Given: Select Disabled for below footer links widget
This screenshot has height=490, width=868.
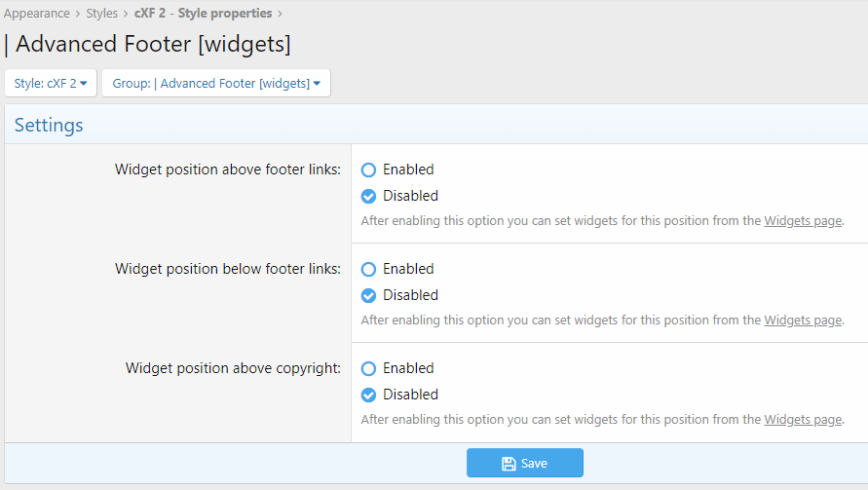Looking at the screenshot, I should point(369,295).
